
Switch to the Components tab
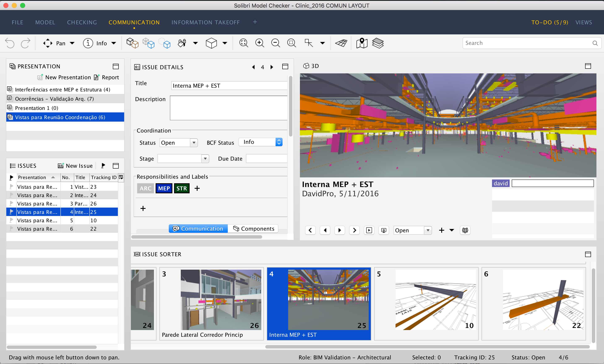(254, 229)
